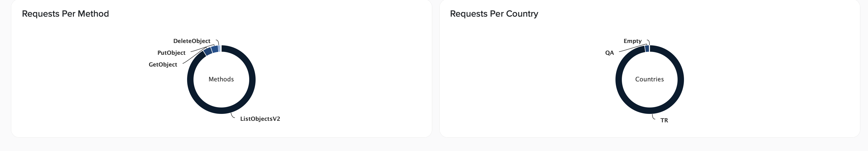
Task: Click the ListObjectsV2 label's leader line
Action: pyautogui.click(x=233, y=116)
